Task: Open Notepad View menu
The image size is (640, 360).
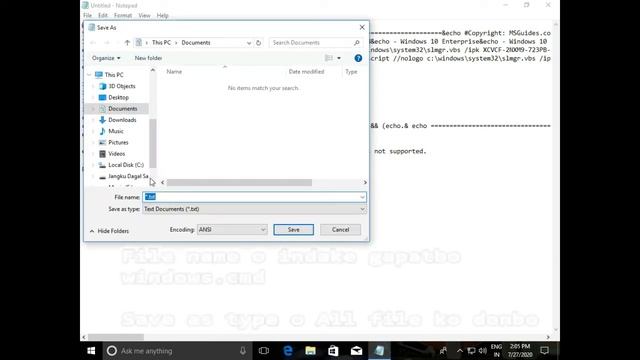Action: coord(144,16)
